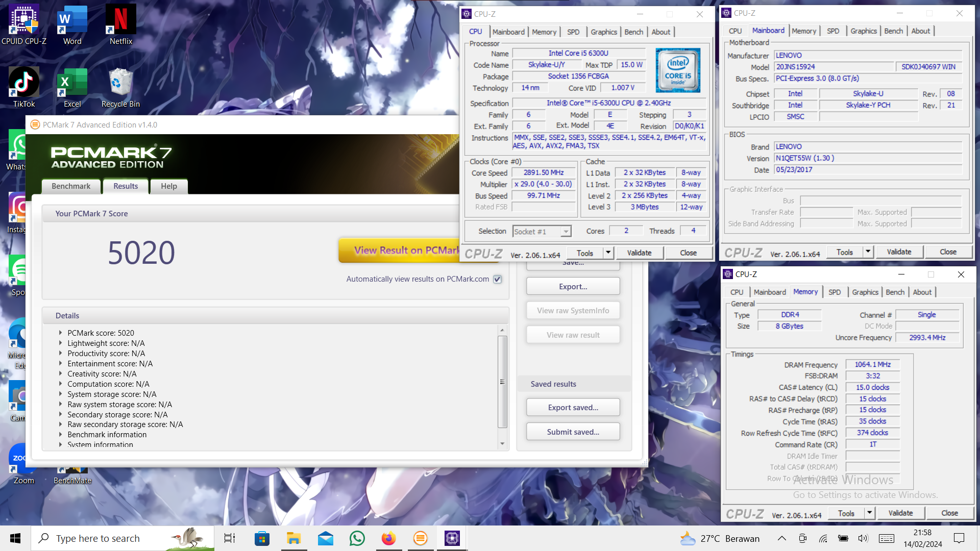This screenshot has height=551, width=980.
Task: Click Export... button in PCMark
Action: pos(573,287)
